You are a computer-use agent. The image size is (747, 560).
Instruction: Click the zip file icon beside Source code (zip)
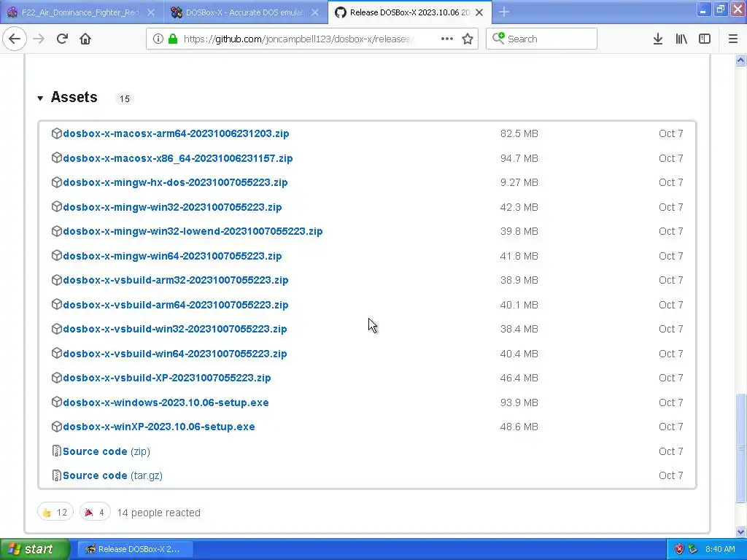tap(57, 451)
